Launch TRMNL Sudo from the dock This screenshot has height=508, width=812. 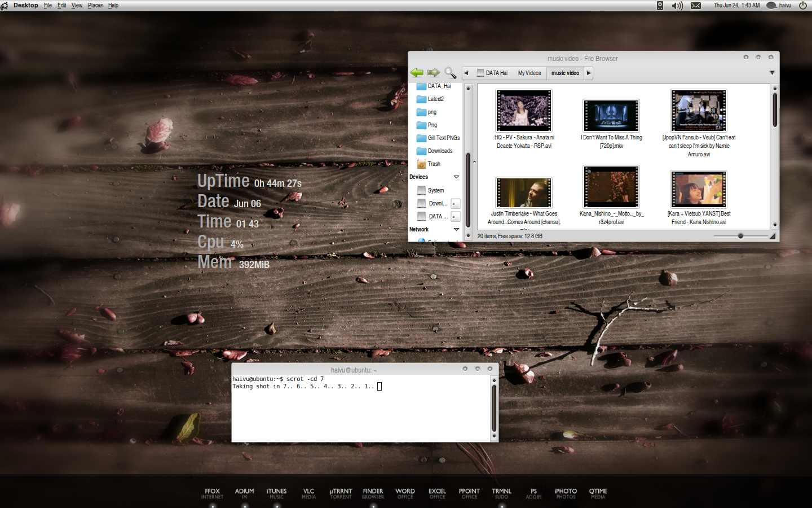point(501,494)
